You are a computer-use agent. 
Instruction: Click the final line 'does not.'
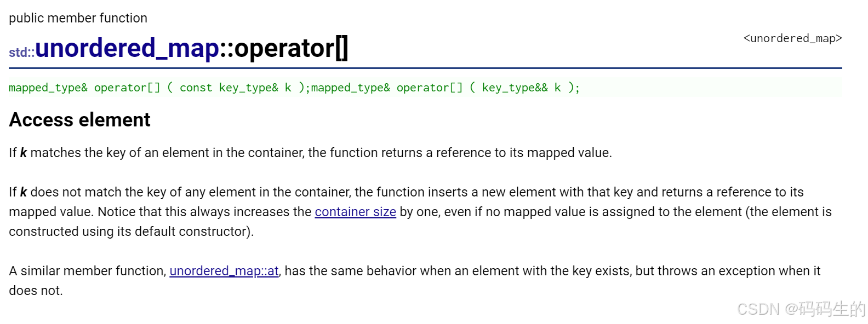point(36,291)
